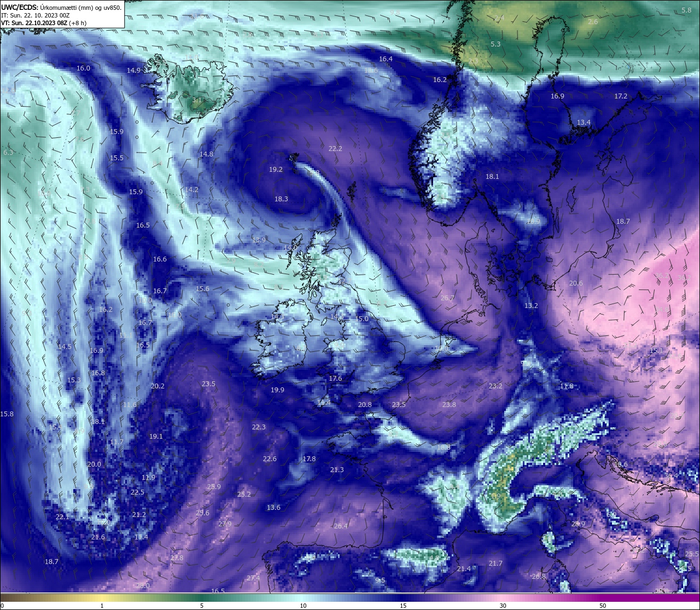Click the 22.5 value in the Atlantic
This screenshot has width=700, height=610.
click(x=137, y=492)
